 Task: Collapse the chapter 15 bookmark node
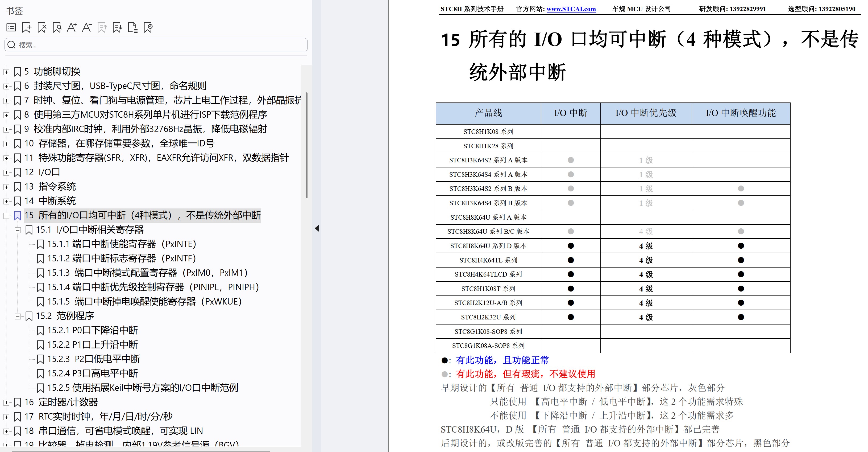pos(6,216)
